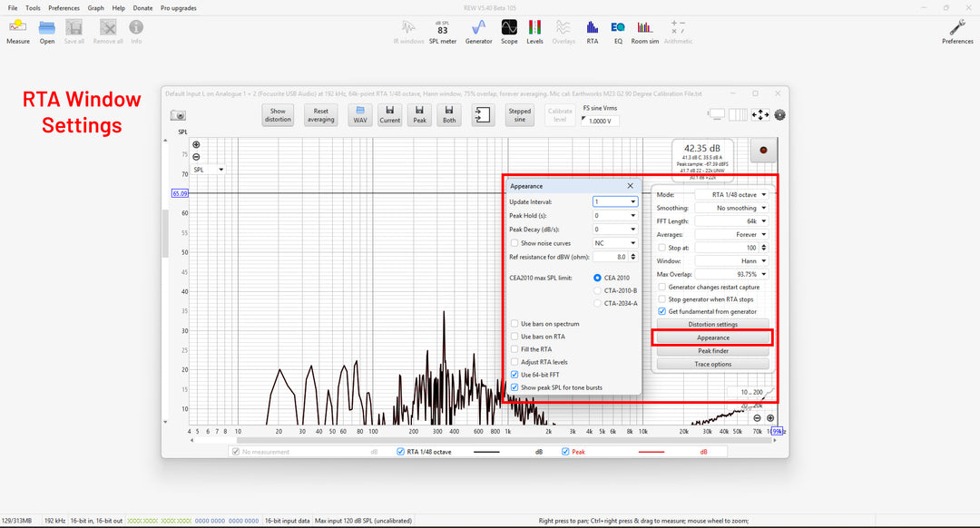This screenshot has width=980, height=528.
Task: Expand the FFT Length dropdown
Action: (x=732, y=221)
